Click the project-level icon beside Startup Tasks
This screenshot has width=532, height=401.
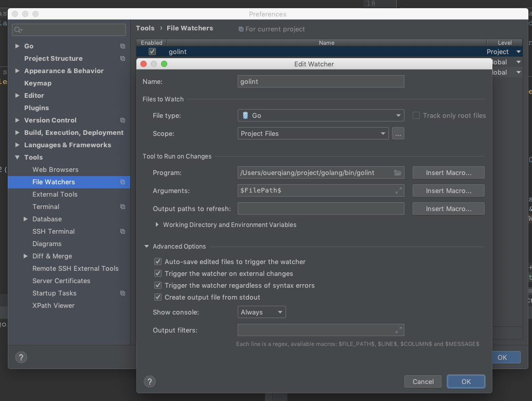pos(122,293)
